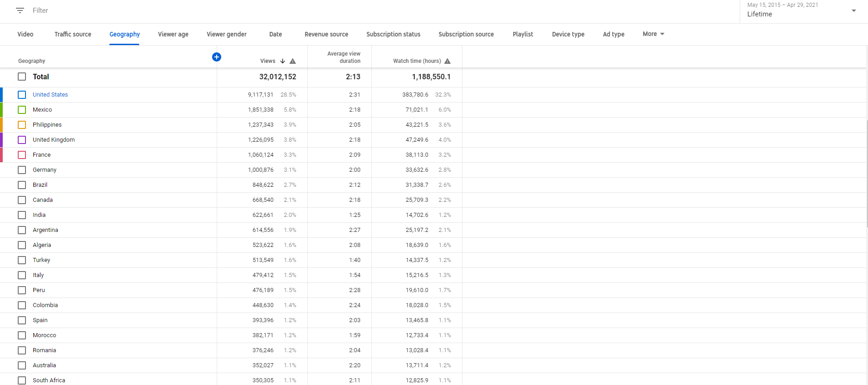Check the Italy checkbox
Image resolution: width=868 pixels, height=385 pixels.
click(x=22, y=275)
